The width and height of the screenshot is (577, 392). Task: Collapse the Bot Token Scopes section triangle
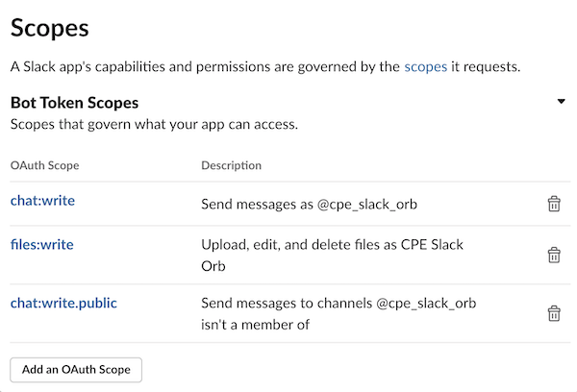point(561,102)
